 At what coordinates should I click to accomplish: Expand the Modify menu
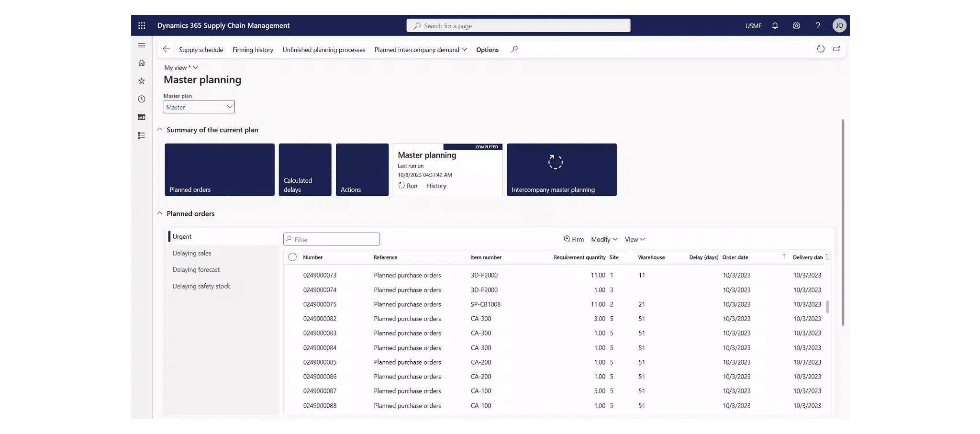pos(604,239)
